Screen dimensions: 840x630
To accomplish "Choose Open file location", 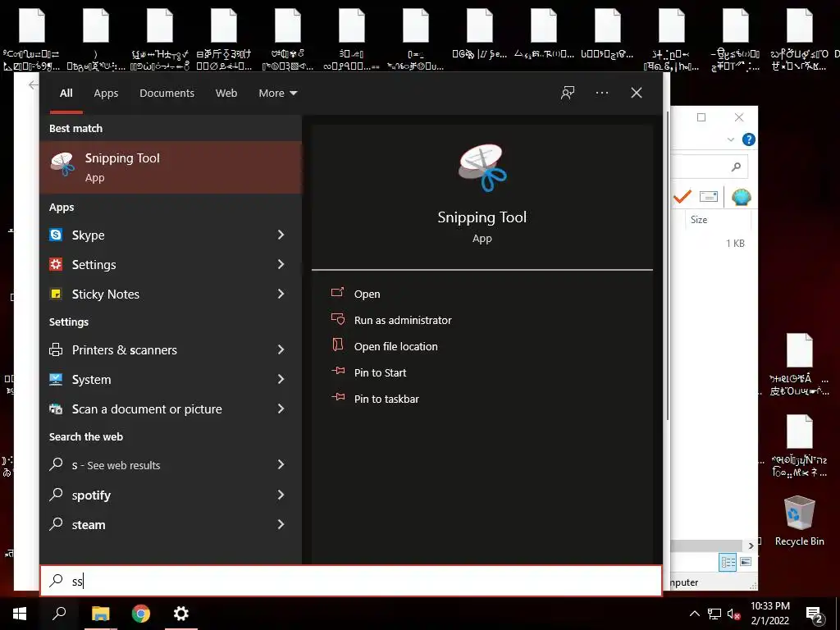I will (395, 347).
